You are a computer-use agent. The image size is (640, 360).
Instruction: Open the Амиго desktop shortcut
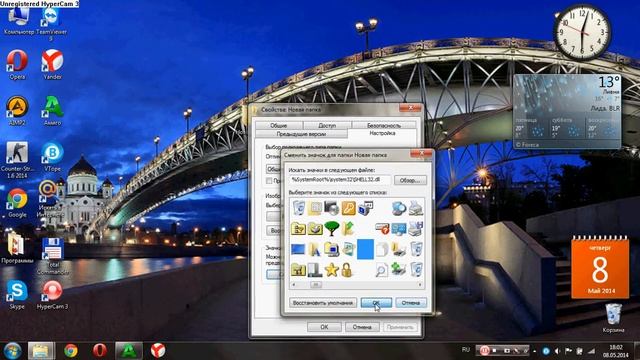(52, 110)
